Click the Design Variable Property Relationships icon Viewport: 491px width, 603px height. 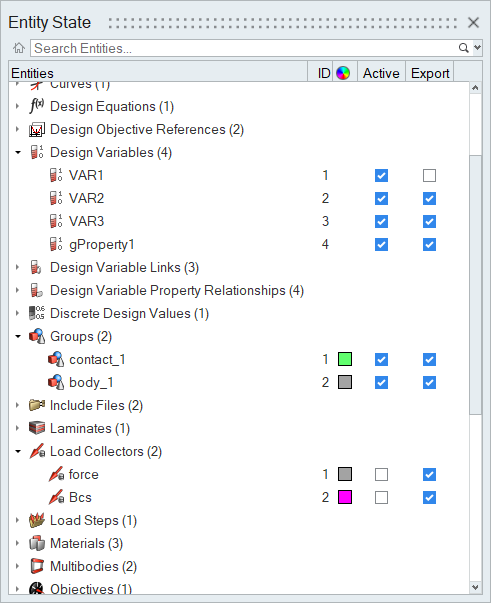[x=36, y=290]
